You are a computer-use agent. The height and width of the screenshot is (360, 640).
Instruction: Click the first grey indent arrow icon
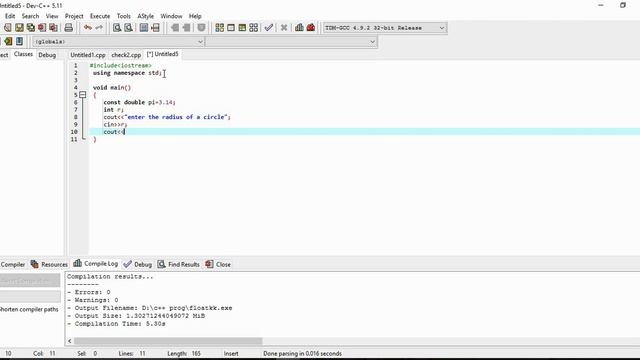(x=175, y=28)
